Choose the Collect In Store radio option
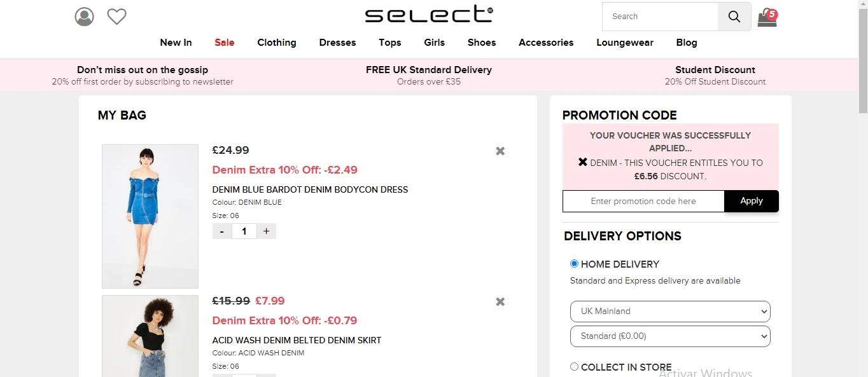The height and width of the screenshot is (377, 868). [x=574, y=367]
